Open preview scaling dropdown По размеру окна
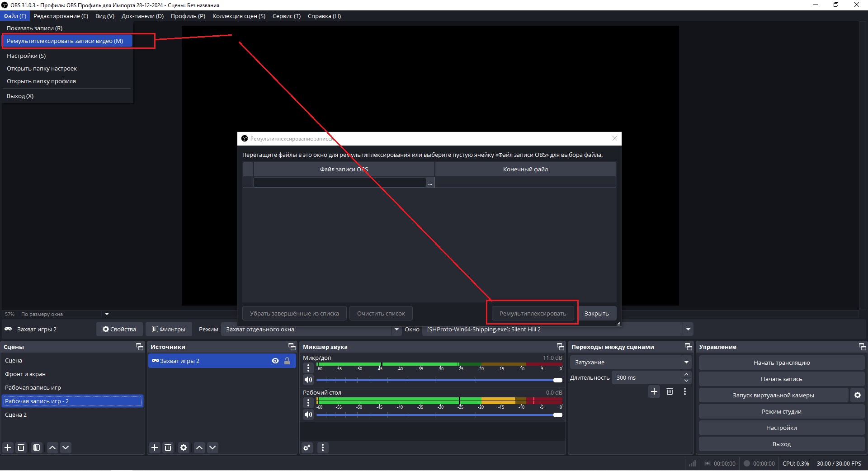 65,314
